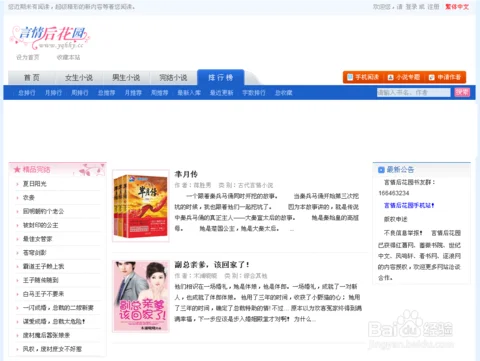Open the third novel in the 精品完结 list

[x=43, y=211]
